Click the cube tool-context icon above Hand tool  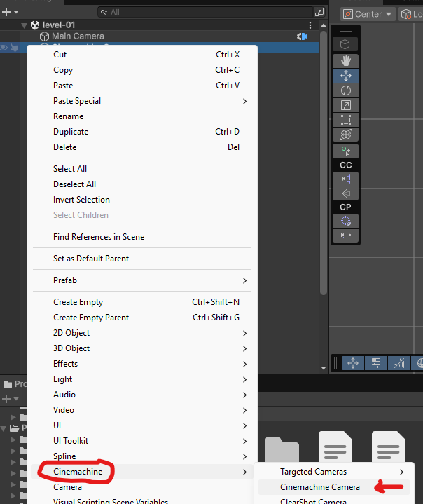345,44
